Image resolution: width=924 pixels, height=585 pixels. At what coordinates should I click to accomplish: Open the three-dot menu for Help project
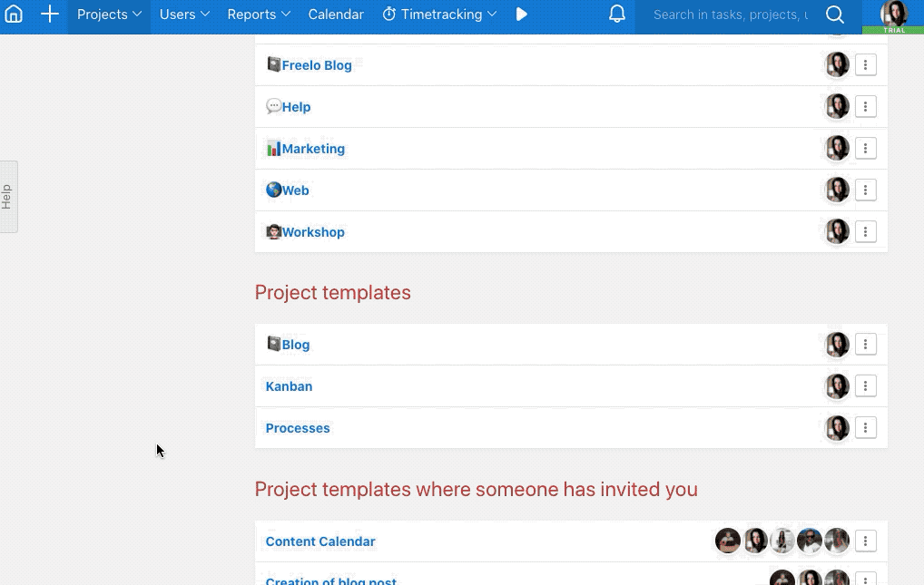pos(865,107)
